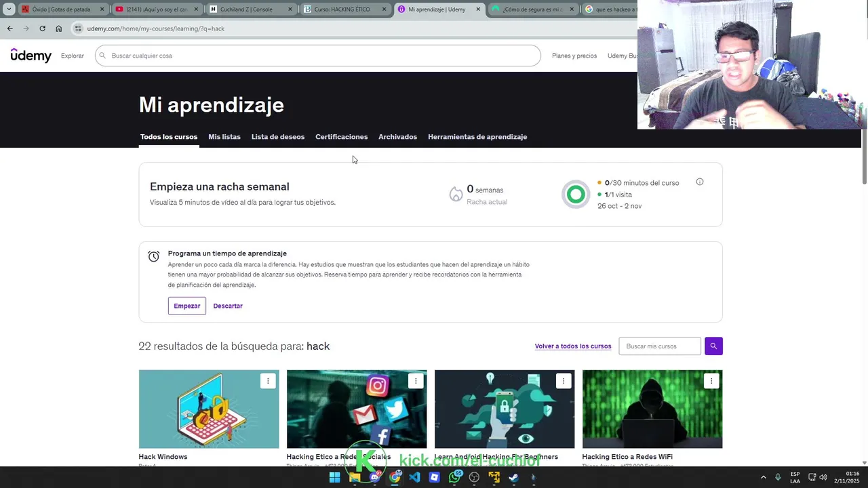
Task: Open options menu on Redes Sociales card
Action: [x=416, y=381]
